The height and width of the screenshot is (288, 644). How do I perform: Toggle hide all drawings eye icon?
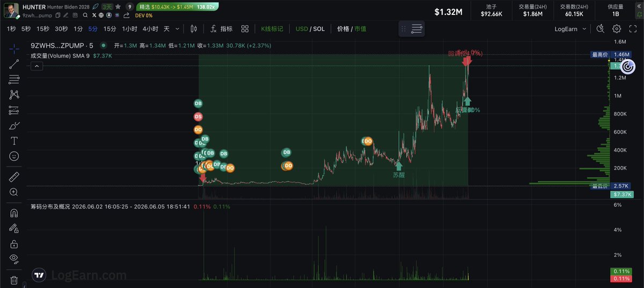[14, 260]
